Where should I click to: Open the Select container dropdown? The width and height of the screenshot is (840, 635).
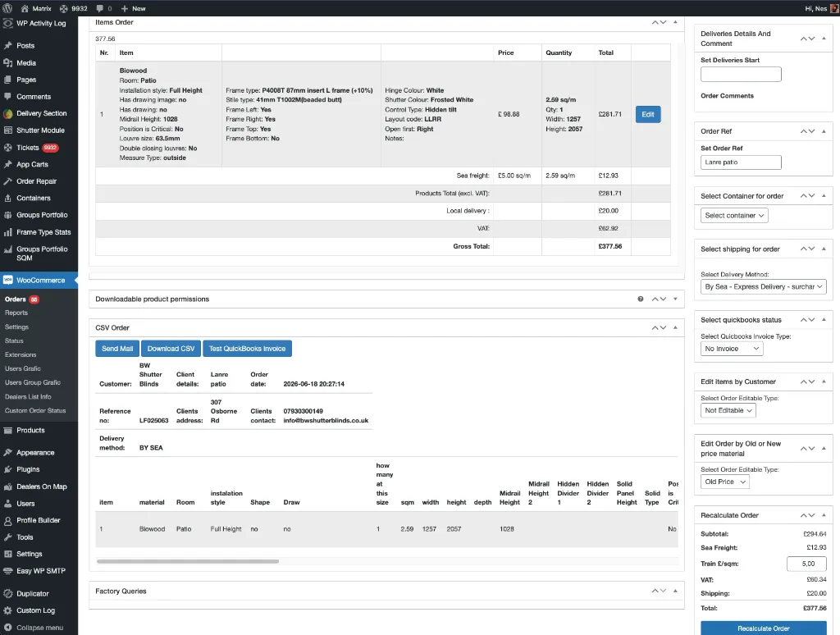(x=734, y=216)
